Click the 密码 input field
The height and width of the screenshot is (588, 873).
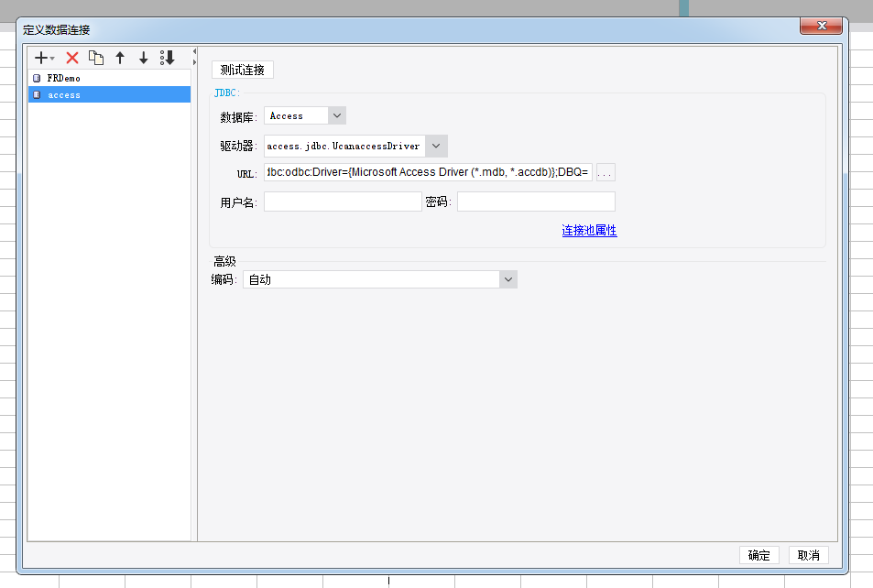tap(536, 201)
